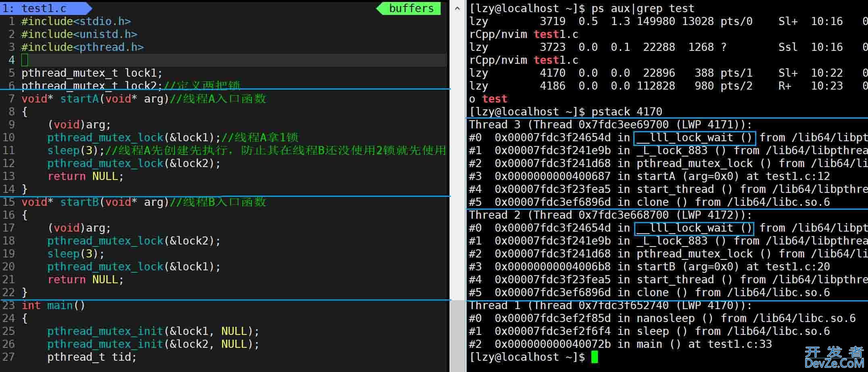Click line number 15 in gutter
The image size is (868, 372).
pyautogui.click(x=8, y=202)
